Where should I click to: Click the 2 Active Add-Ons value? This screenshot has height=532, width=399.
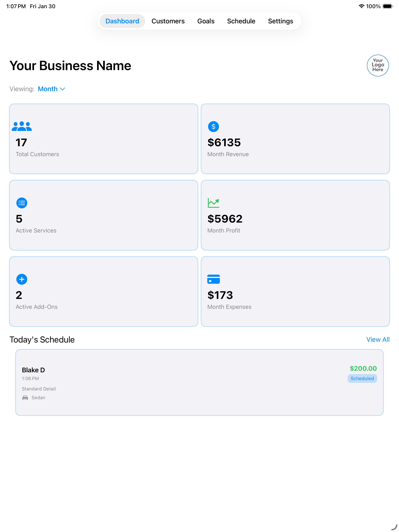coord(19,295)
